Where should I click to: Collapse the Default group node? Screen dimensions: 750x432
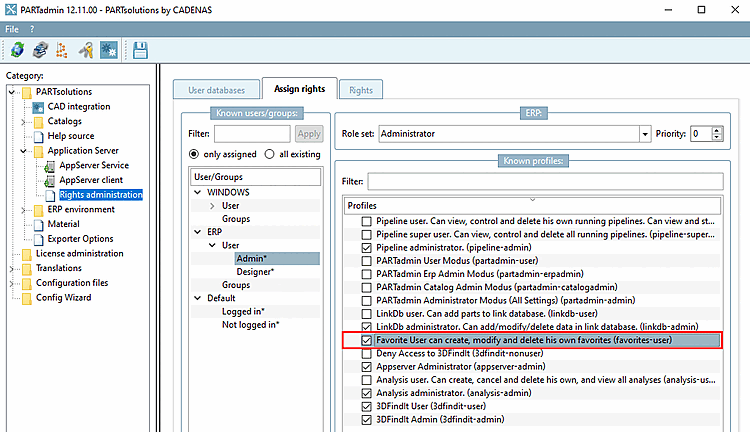pyautogui.click(x=198, y=298)
